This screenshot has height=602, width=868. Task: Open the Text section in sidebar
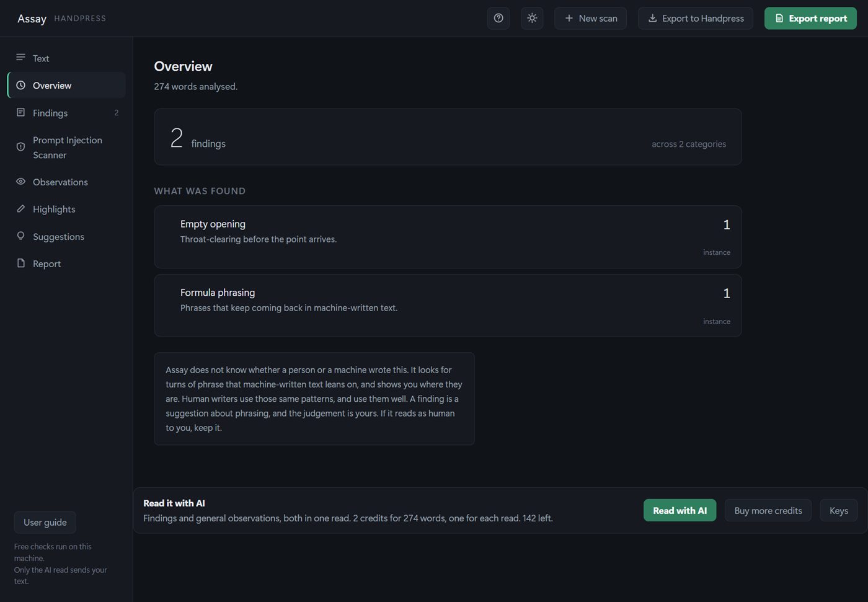pyautogui.click(x=66, y=58)
